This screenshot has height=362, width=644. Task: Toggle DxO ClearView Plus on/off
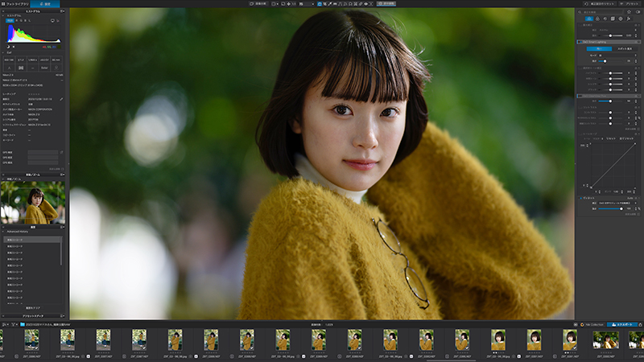(580, 96)
